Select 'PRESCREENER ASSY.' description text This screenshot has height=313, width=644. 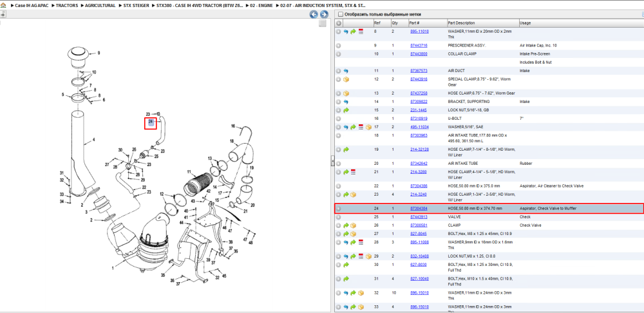[466, 45]
